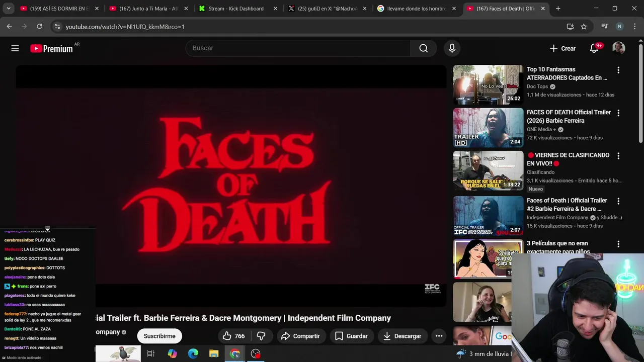The width and height of the screenshot is (644, 362).
Task: Open Microsoft Edge from the taskbar
Action: click(x=193, y=354)
